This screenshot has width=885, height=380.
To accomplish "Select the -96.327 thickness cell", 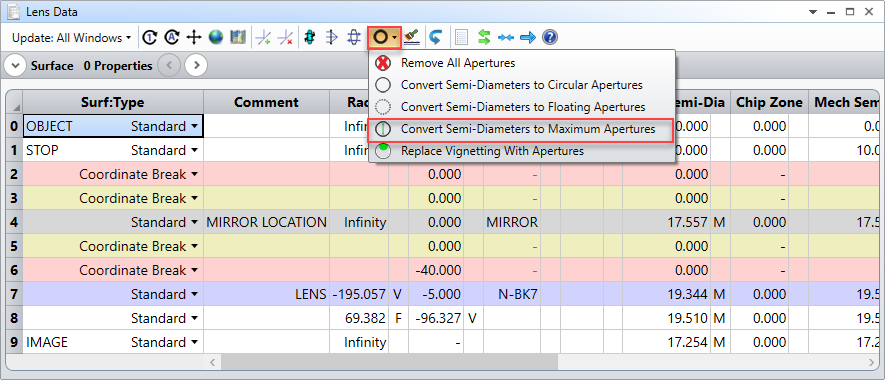I will (435, 318).
